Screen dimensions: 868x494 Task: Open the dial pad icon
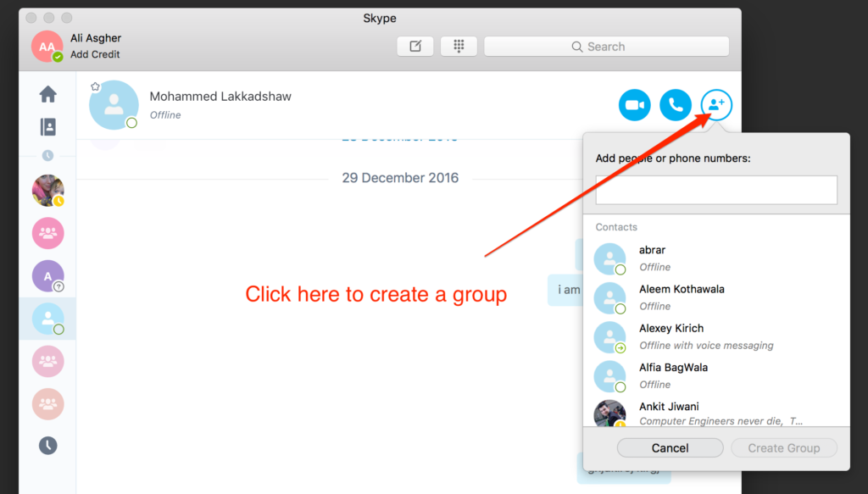pyautogui.click(x=459, y=47)
